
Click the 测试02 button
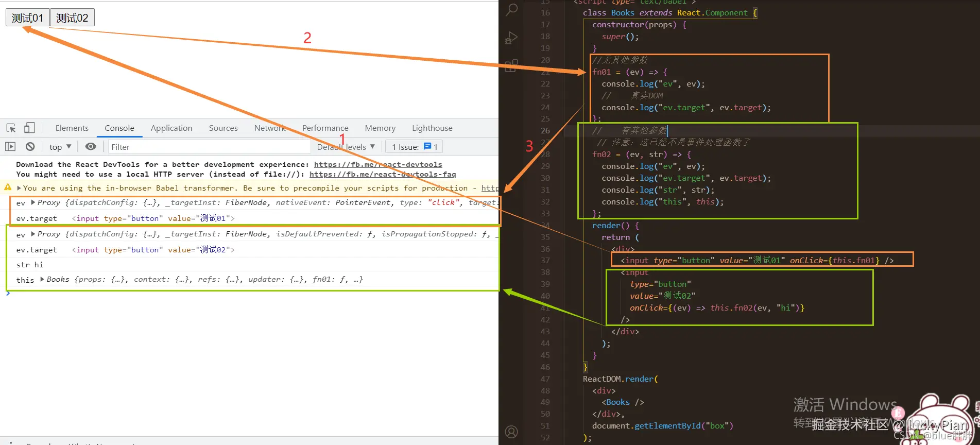(72, 18)
